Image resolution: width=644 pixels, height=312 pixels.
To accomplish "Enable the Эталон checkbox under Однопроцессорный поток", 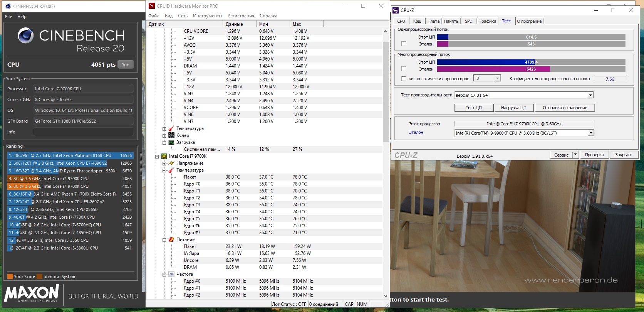I will [404, 44].
